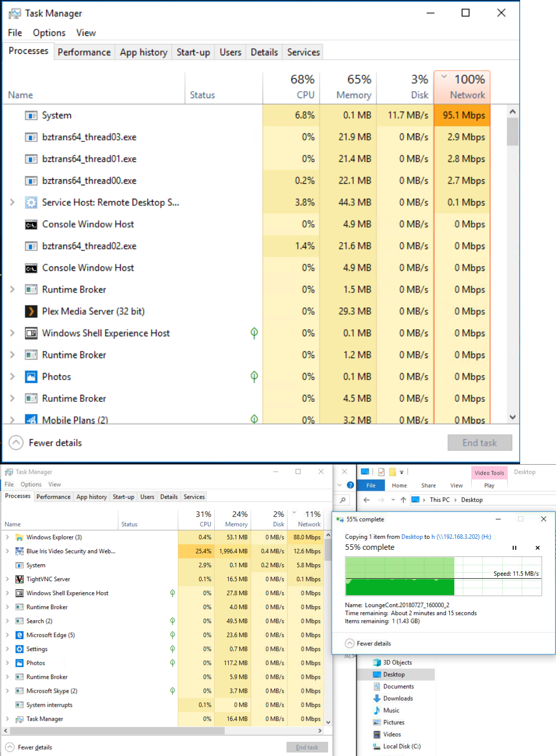Screen dimensions: 556x756
Task: Click the Windows Explorer folder icon in process list
Action: (19, 537)
